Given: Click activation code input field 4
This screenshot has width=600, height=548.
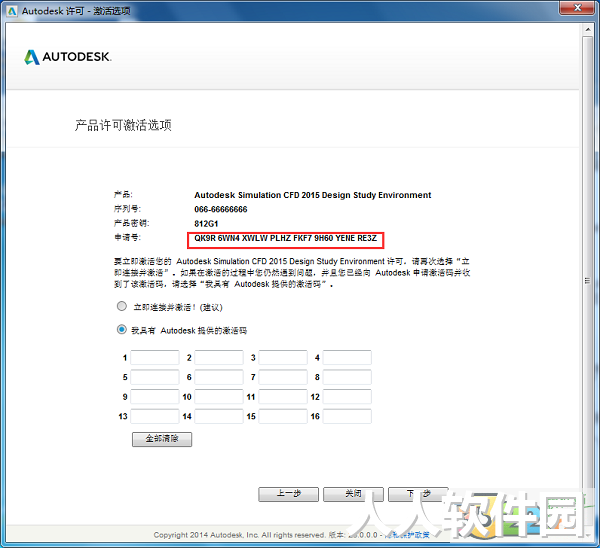Looking at the screenshot, I should (347, 357).
